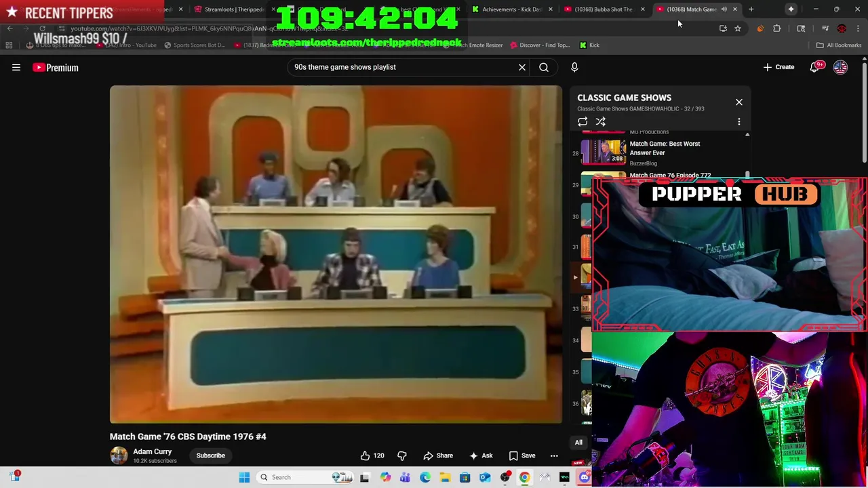The width and height of the screenshot is (868, 488).
Task: Open the Chrome extensions puzzle icon
Action: tap(777, 28)
